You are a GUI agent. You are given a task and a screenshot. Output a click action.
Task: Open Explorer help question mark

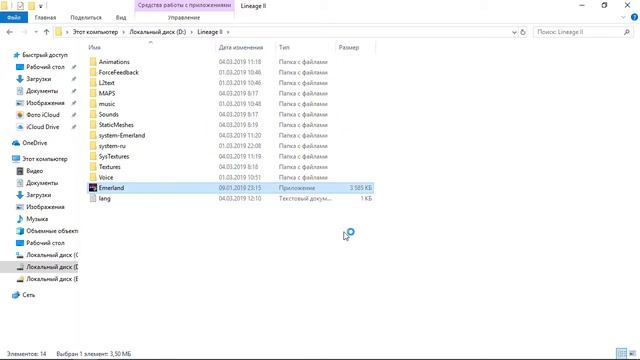coord(634,17)
